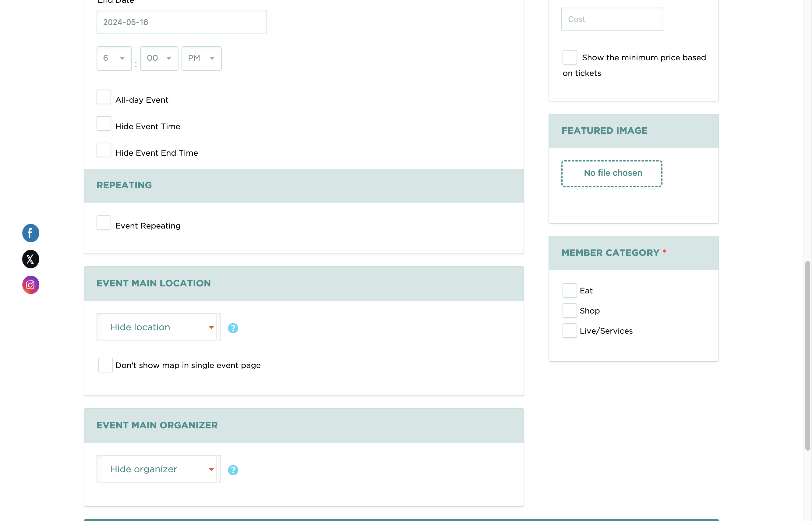Open the end minutes dropdown showing 00
812x521 pixels.
coord(159,58)
